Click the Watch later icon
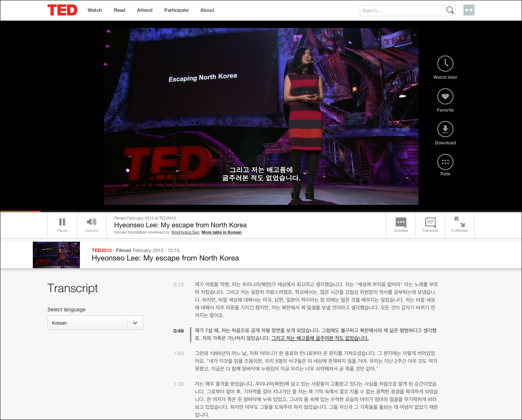Image resolution: width=522 pixels, height=420 pixels. coord(445,63)
